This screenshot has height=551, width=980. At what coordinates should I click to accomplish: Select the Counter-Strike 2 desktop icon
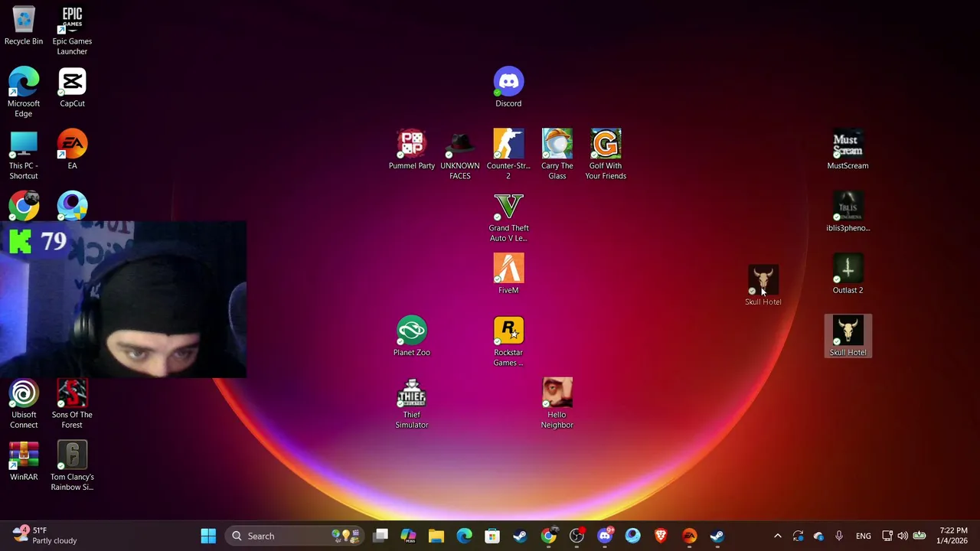tap(508, 155)
